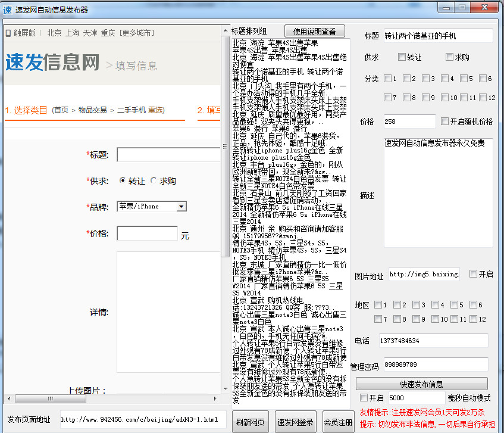Check the 求购 checkbox on the right panel
The height and width of the screenshot is (433, 504).
(x=450, y=56)
